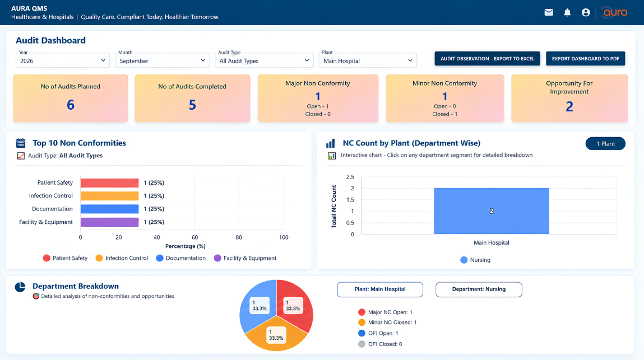Open the Month September dropdown

[162, 60]
